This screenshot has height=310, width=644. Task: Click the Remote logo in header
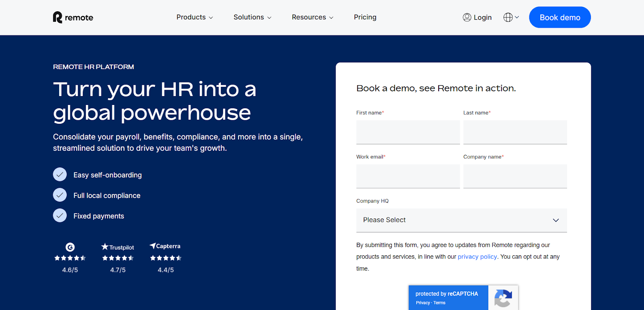[x=73, y=17]
